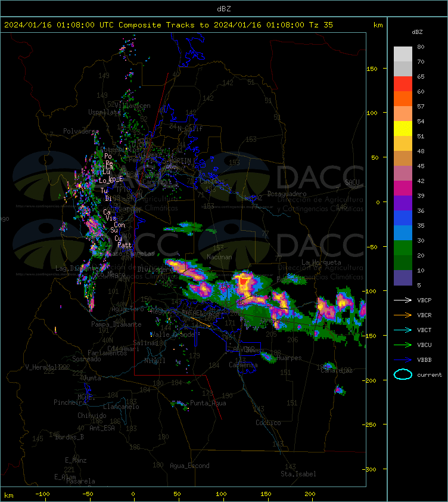Image resolution: width=448 pixels, height=502 pixels.
Task: Click the red 60 dBZ storm core
Action: [x=244, y=281]
